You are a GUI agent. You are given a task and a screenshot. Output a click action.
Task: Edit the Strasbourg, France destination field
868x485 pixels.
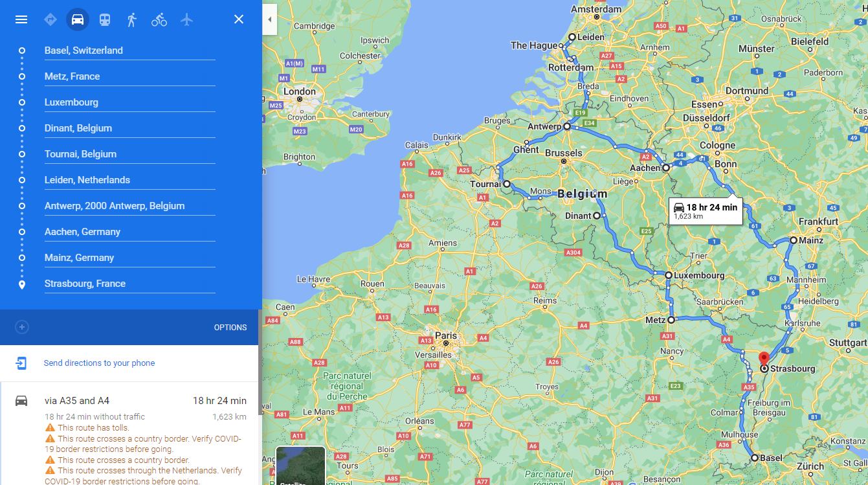[129, 284]
